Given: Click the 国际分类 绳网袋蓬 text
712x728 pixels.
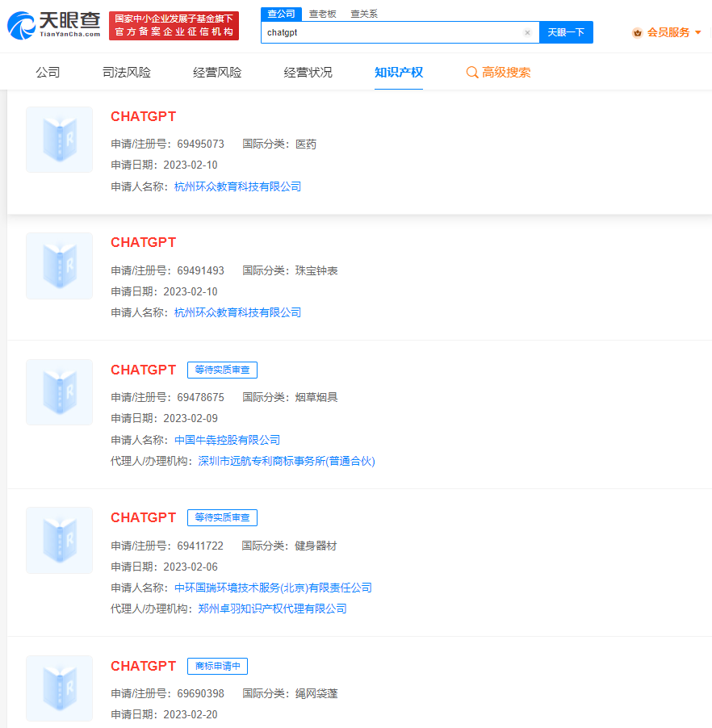Looking at the screenshot, I should pos(291,693).
